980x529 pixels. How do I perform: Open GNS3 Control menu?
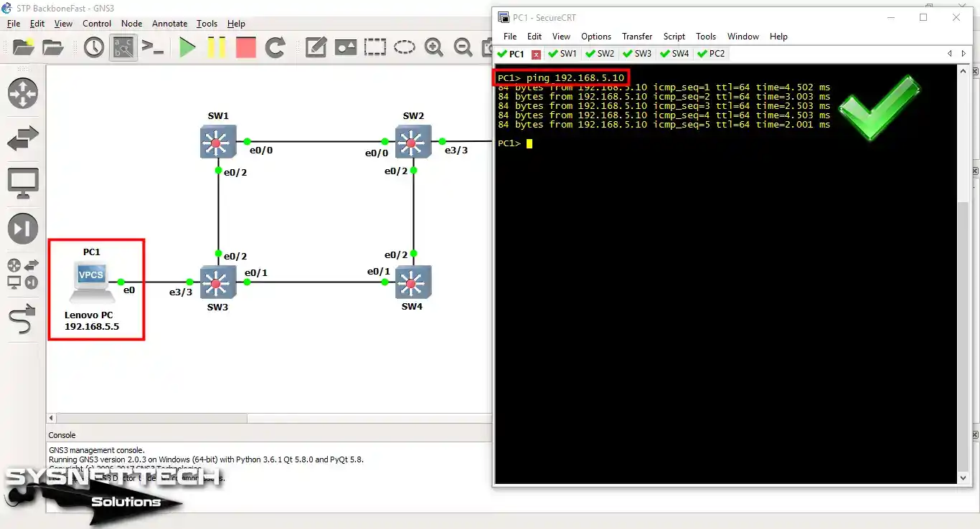click(x=97, y=24)
